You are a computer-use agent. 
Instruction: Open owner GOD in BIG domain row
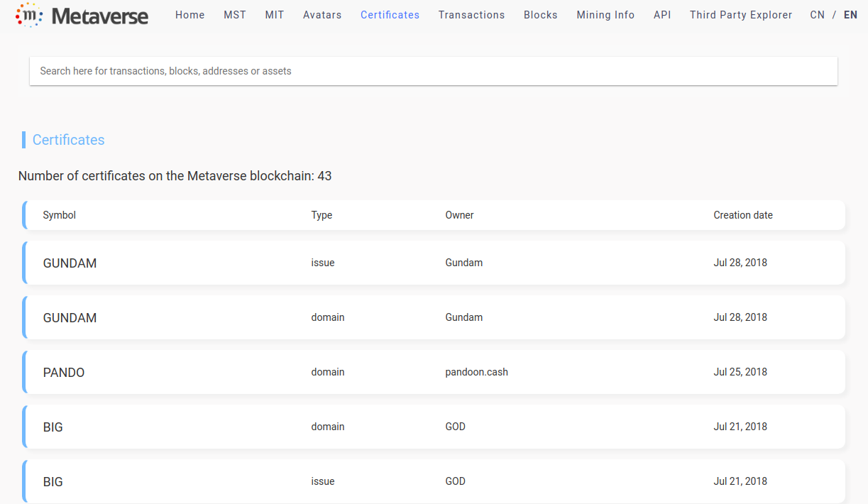point(456,427)
